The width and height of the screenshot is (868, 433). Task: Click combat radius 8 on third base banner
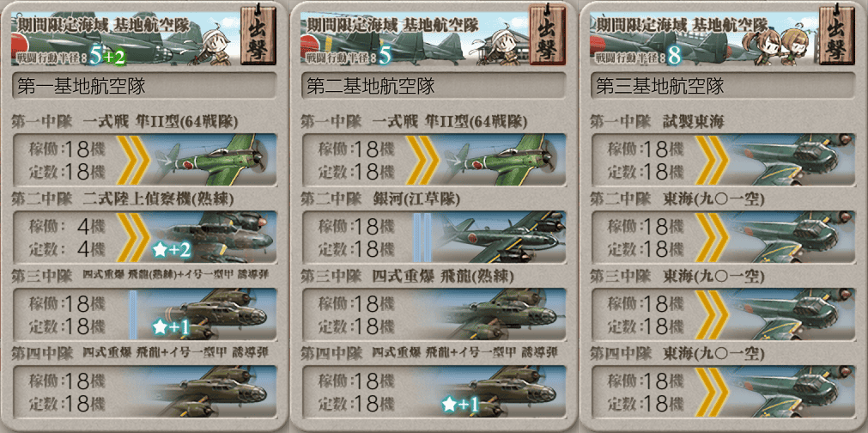coord(673,56)
